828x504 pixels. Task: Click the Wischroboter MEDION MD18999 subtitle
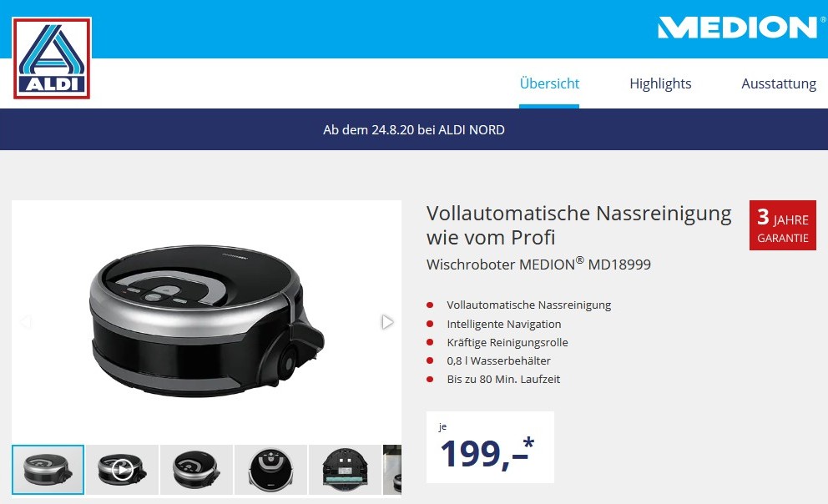click(x=538, y=264)
